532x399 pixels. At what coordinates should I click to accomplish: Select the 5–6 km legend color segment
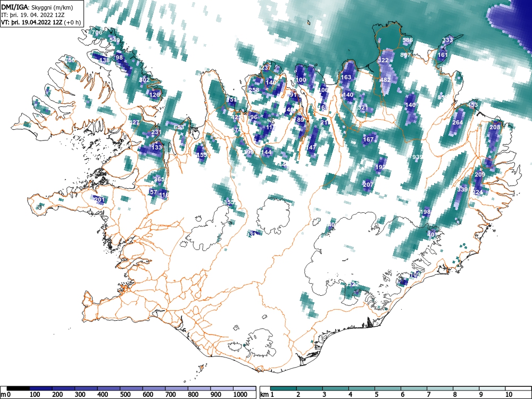[388, 388]
